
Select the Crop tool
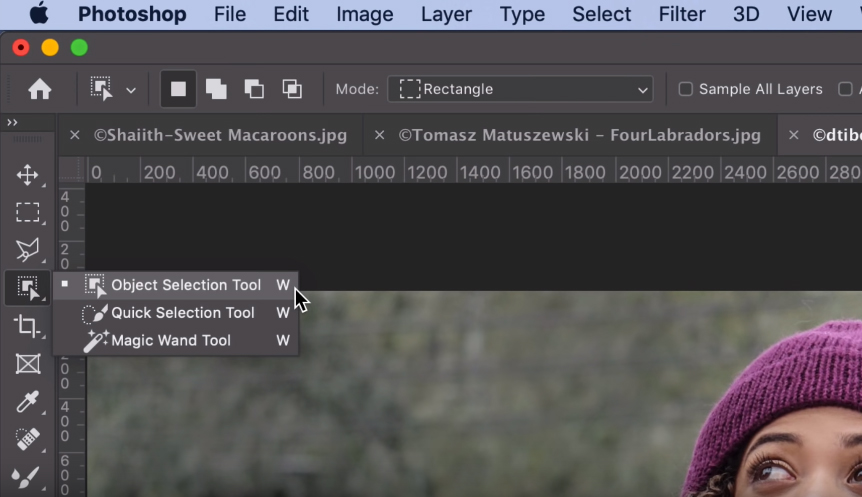tap(27, 326)
